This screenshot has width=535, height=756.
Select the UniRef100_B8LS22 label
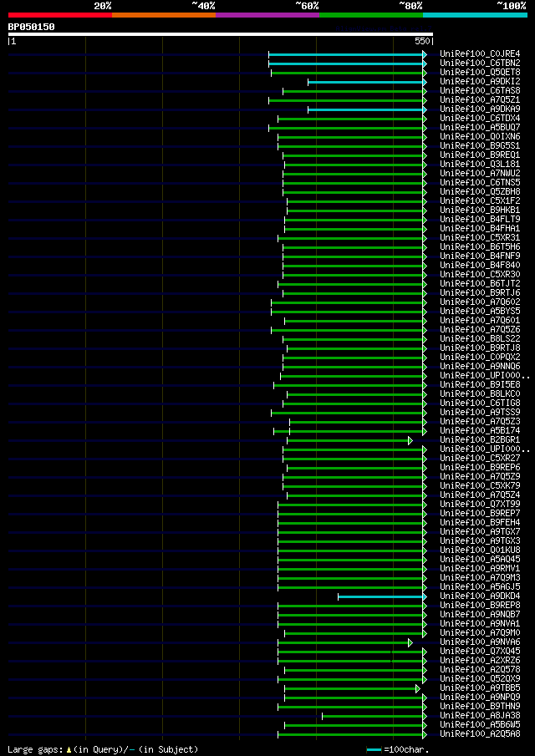point(480,338)
